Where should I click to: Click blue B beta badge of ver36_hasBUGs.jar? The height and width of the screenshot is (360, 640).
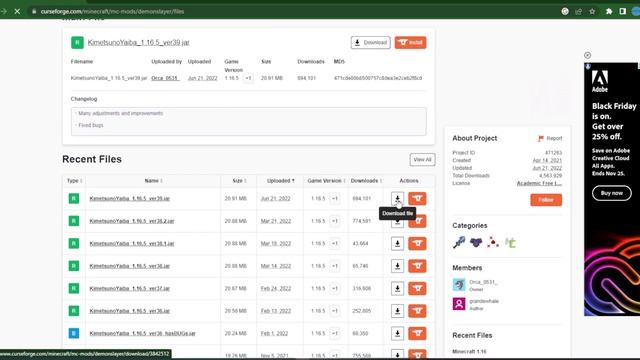(73, 333)
